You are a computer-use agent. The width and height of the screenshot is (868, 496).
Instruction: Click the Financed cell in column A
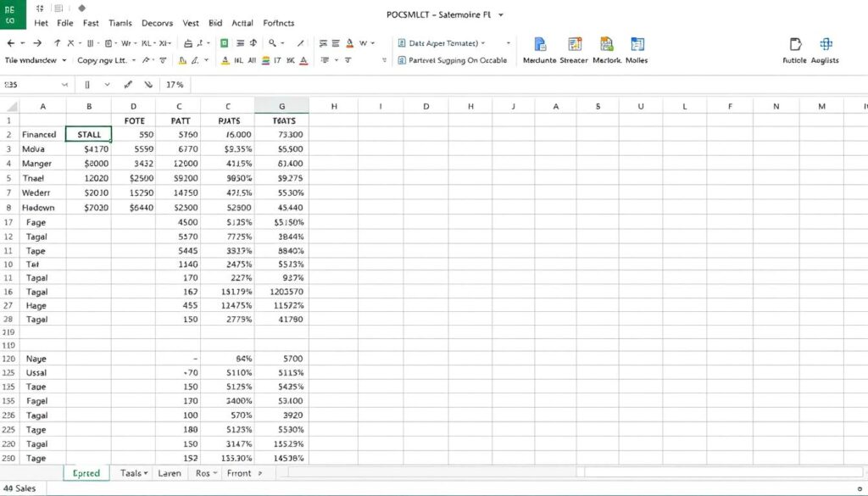coord(42,135)
